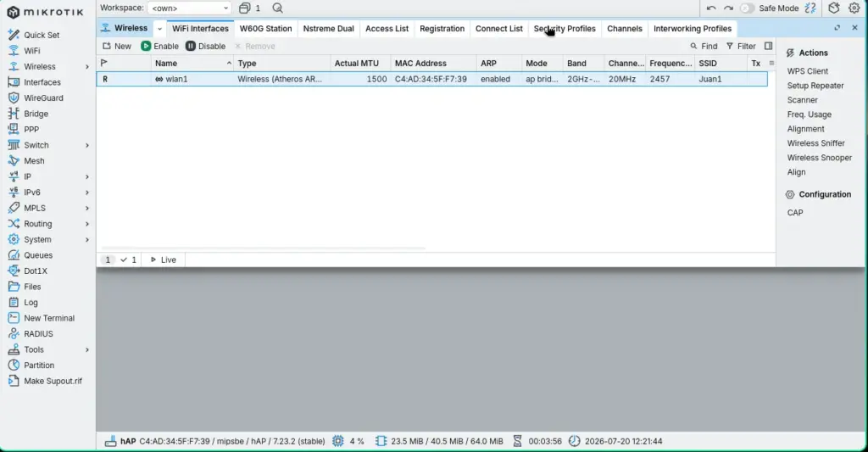Click the New button
The width and height of the screenshot is (868, 452).
[x=117, y=46]
